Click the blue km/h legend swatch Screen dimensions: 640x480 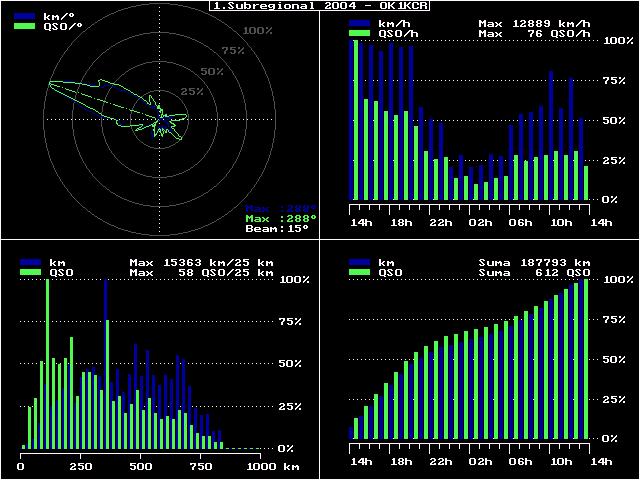coord(357,23)
